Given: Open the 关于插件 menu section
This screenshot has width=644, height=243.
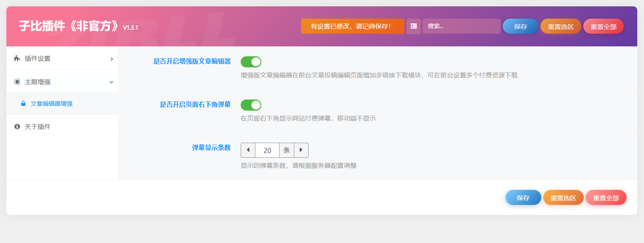Looking at the screenshot, I should point(62,126).
